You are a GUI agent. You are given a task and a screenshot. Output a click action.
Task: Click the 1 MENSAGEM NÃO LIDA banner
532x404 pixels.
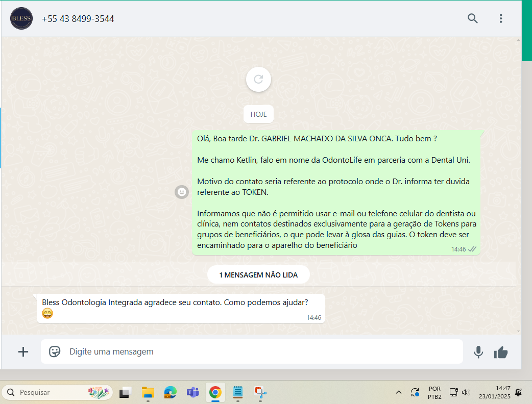258,275
